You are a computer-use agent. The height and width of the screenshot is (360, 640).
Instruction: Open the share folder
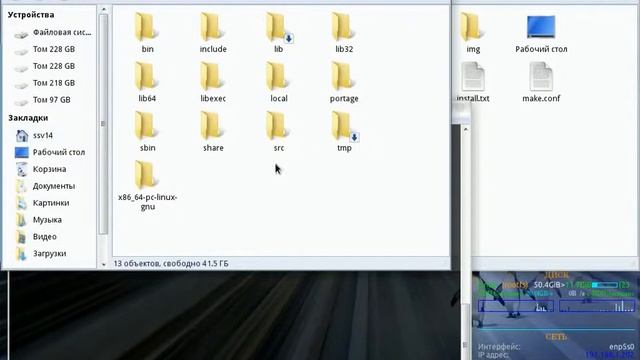pos(213,131)
